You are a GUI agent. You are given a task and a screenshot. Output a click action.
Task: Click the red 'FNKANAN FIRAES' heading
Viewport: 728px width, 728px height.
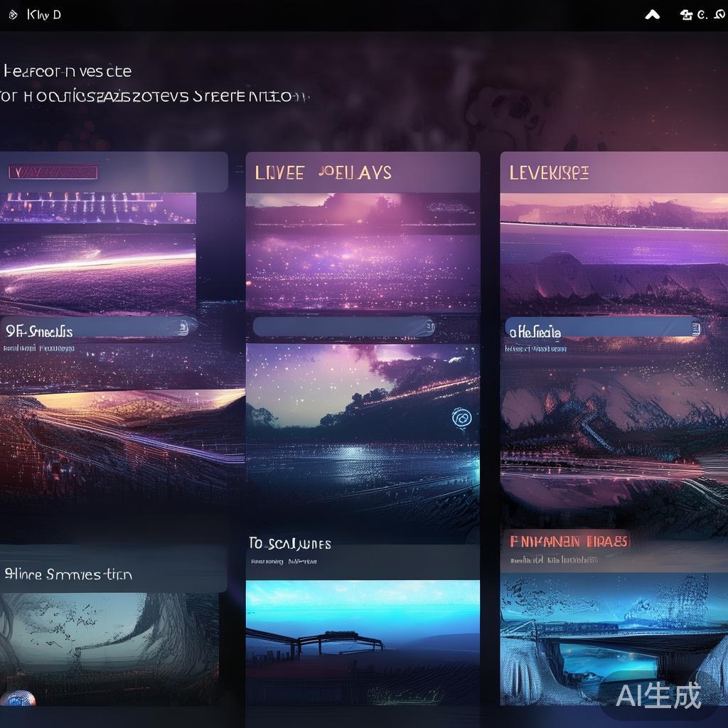coord(569,542)
